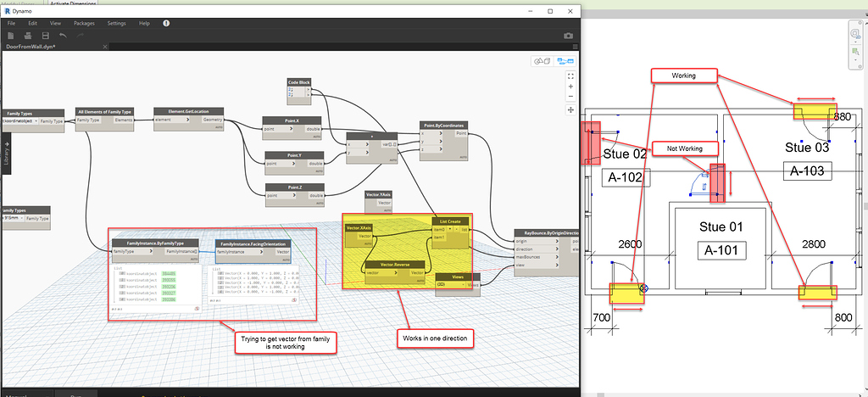Image resolution: width=868 pixels, height=397 pixels.
Task: Open the Views node dropdown
Action: point(462,285)
